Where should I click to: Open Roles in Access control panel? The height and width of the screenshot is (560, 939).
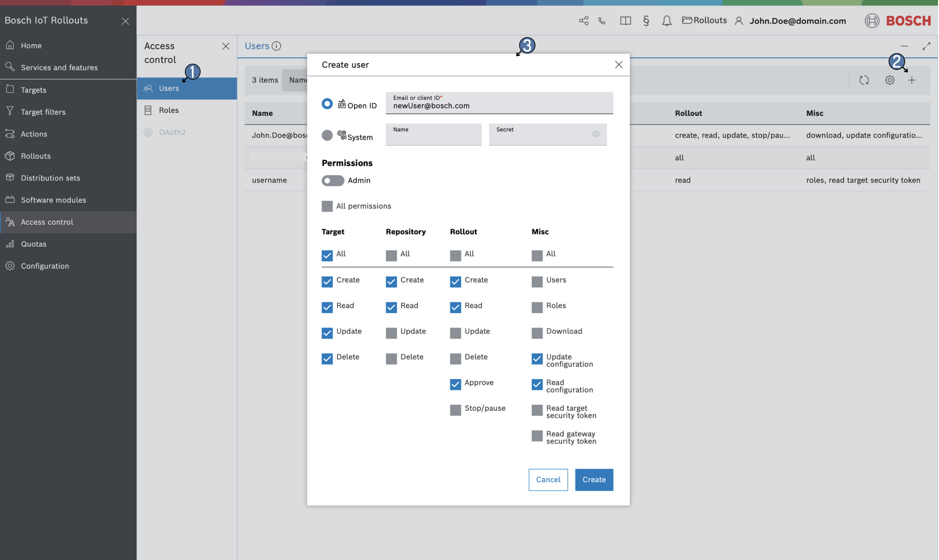[168, 110]
